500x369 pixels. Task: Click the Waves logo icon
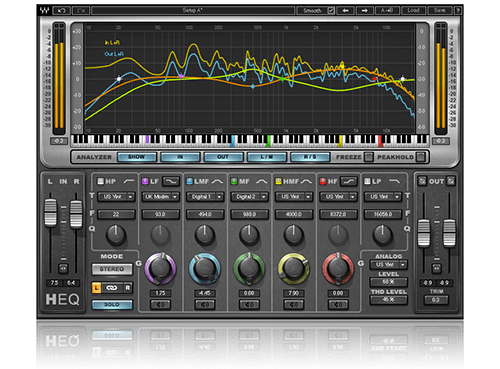[x=44, y=10]
